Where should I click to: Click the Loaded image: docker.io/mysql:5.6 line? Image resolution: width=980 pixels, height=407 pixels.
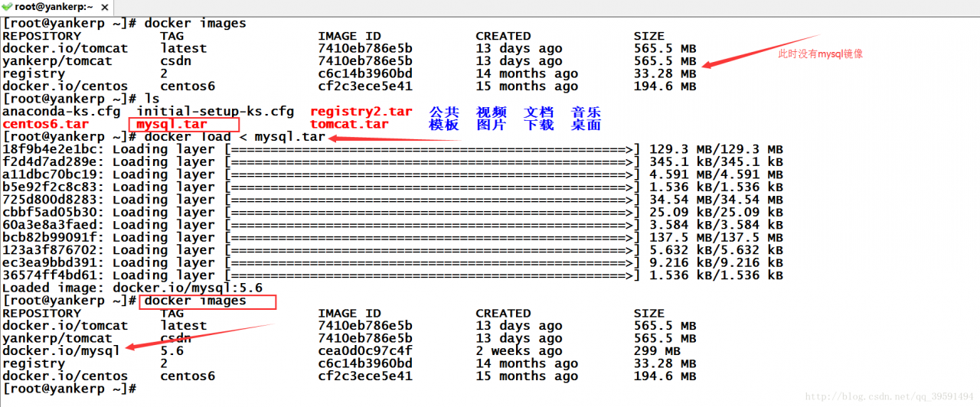pos(132,288)
